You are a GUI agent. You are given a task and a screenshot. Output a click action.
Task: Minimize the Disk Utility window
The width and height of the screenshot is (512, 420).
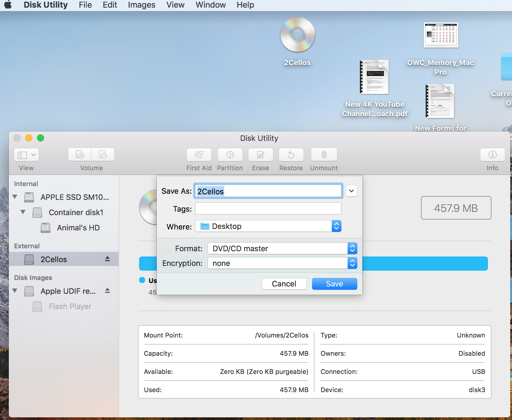(29, 138)
